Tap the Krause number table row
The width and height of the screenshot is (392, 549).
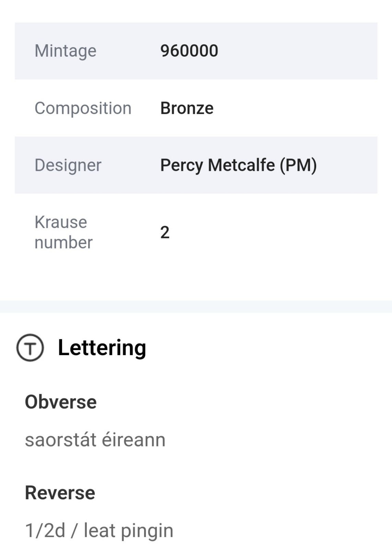pos(196,232)
